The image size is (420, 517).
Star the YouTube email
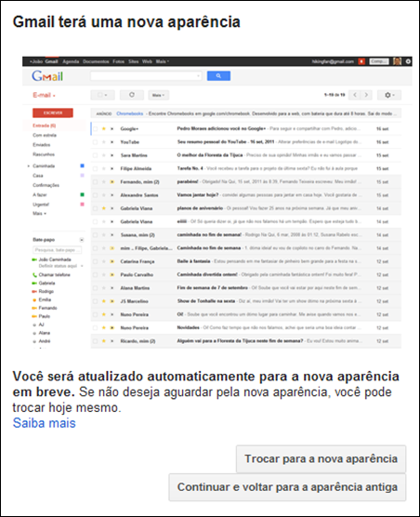click(x=103, y=142)
